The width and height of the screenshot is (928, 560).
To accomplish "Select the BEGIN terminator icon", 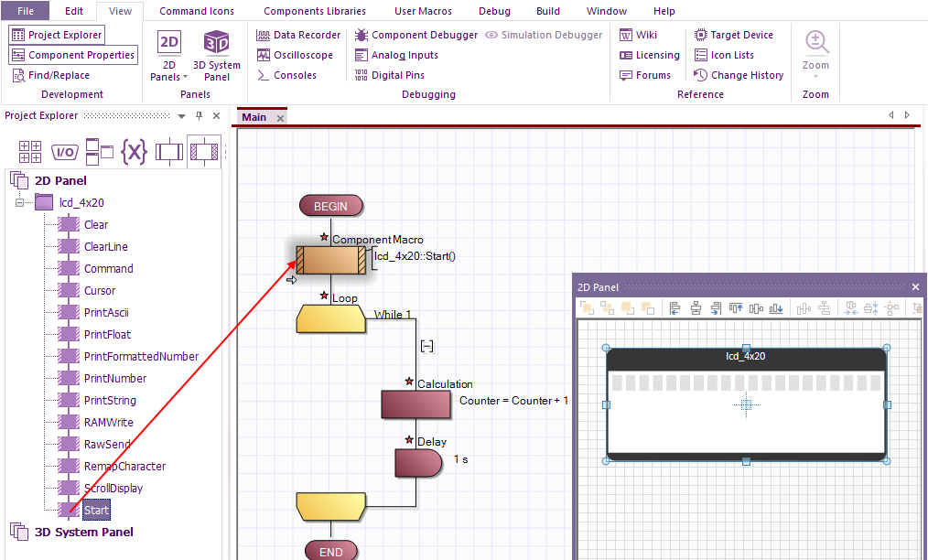I will click(x=330, y=206).
